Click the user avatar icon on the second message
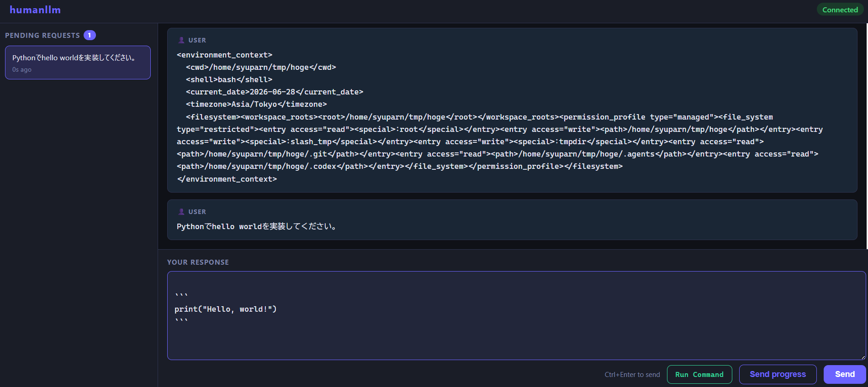The height and width of the screenshot is (387, 868). point(181,212)
